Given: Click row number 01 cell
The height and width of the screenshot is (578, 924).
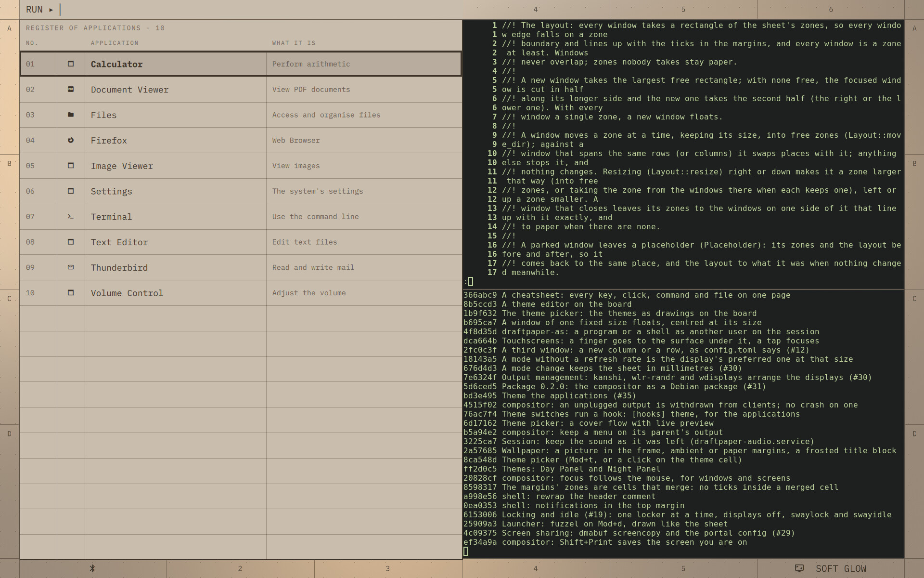Looking at the screenshot, I should [38, 64].
